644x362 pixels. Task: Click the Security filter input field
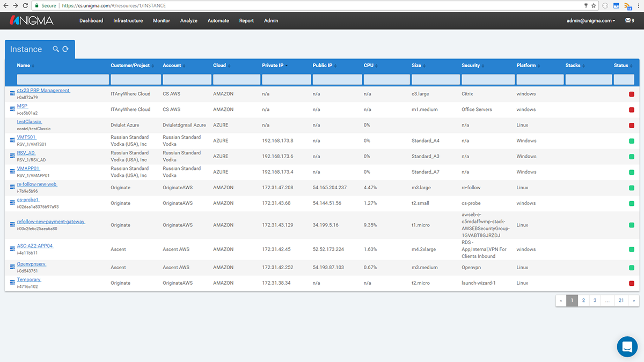click(x=487, y=79)
